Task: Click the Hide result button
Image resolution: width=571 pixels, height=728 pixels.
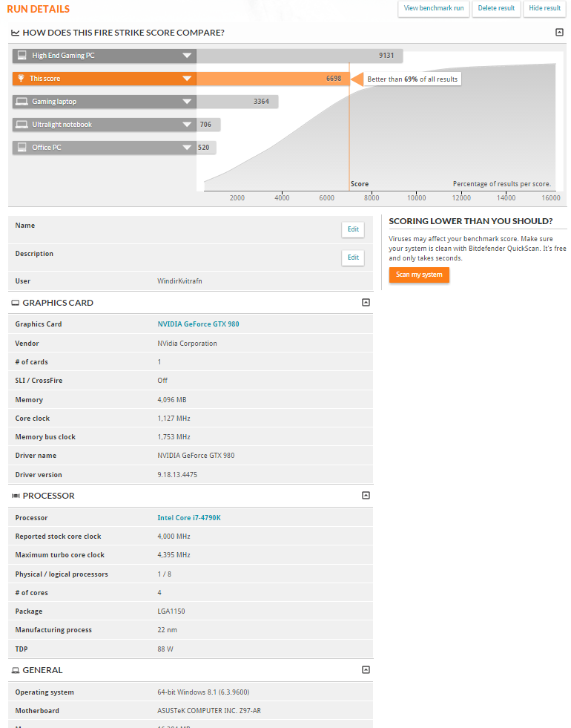Action: 544,8
